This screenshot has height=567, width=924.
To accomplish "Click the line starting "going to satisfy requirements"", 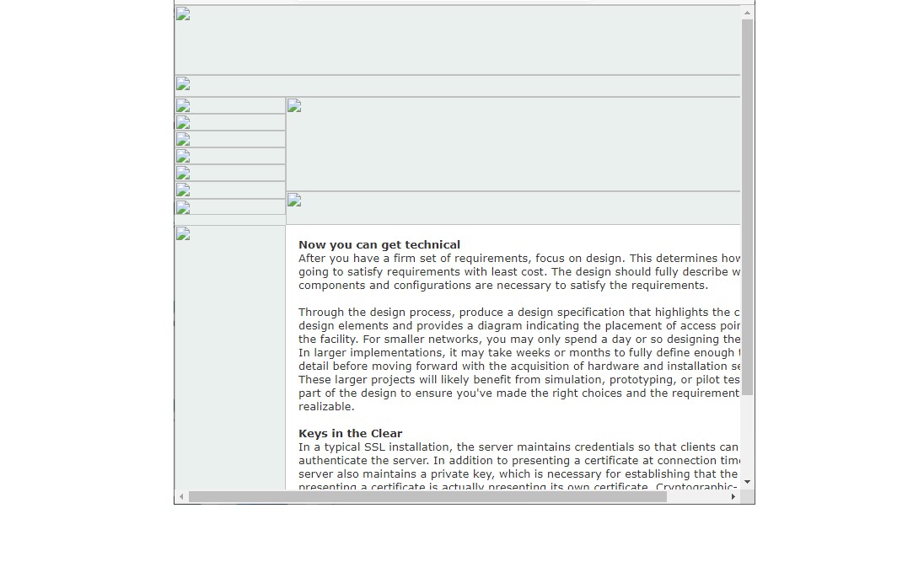I will click(519, 272).
